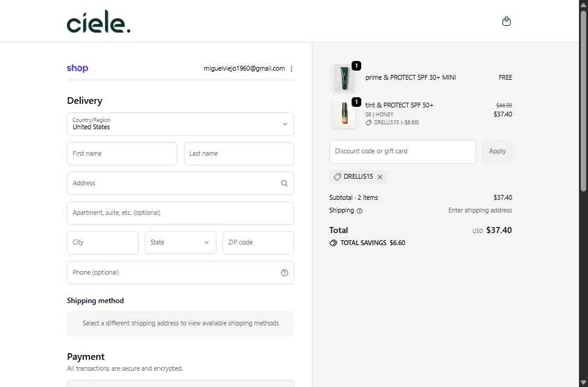Click the email miguelviejo1960@gmail.com
588x387 pixels.
[x=244, y=68]
